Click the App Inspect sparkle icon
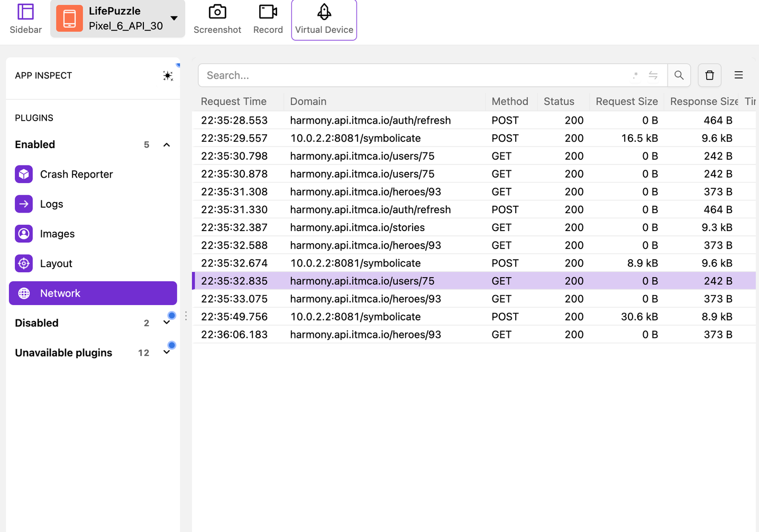This screenshot has height=532, width=759. click(x=168, y=76)
